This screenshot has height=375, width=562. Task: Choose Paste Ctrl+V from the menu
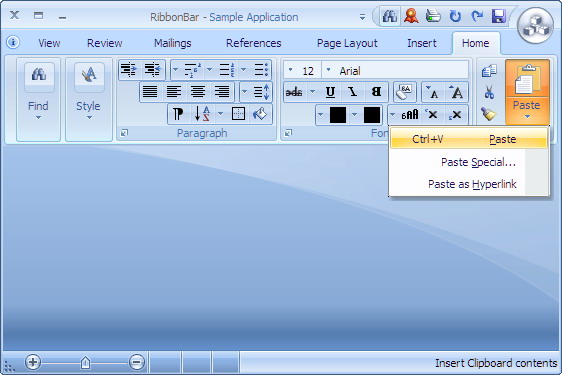[x=469, y=139]
